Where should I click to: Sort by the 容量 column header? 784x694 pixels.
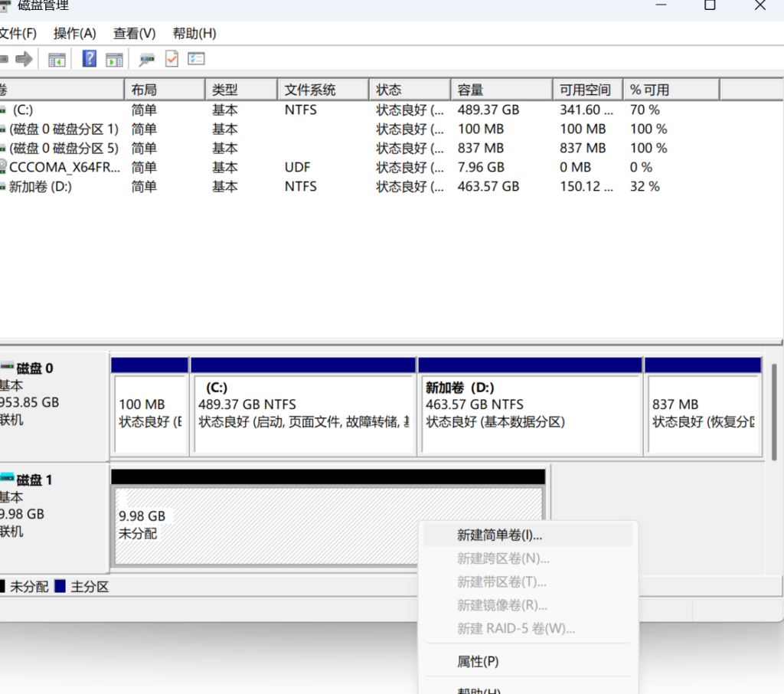point(471,90)
